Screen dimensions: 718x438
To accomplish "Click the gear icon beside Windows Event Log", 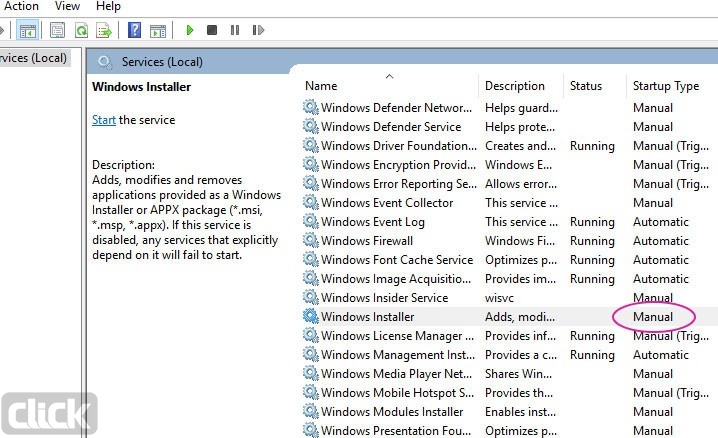I will tap(310, 222).
